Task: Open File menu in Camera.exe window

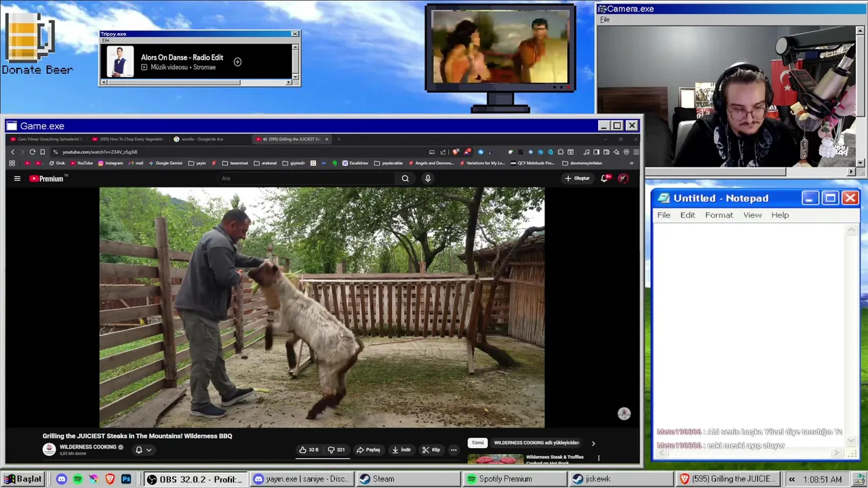Action: 604,20
